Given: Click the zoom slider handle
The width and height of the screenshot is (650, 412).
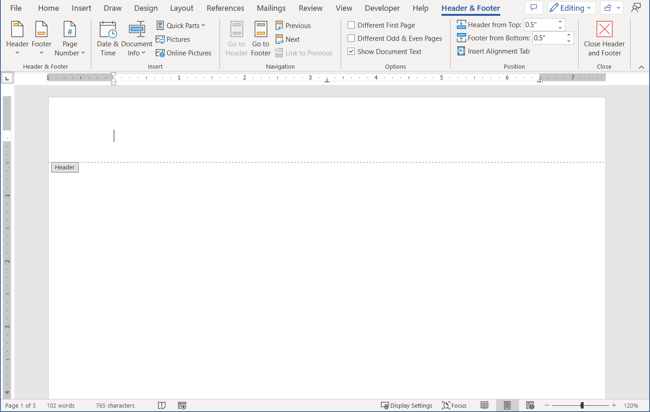Looking at the screenshot, I should point(582,405).
